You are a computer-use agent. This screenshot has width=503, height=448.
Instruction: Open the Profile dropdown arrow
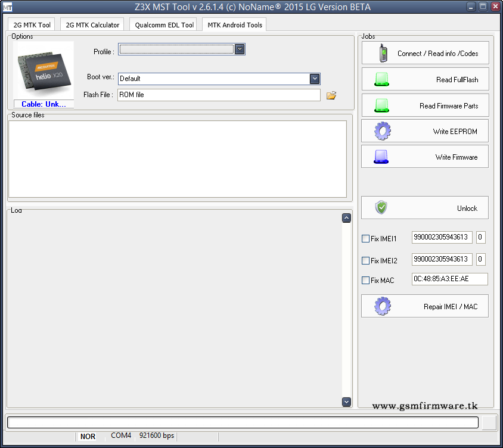[x=240, y=49]
